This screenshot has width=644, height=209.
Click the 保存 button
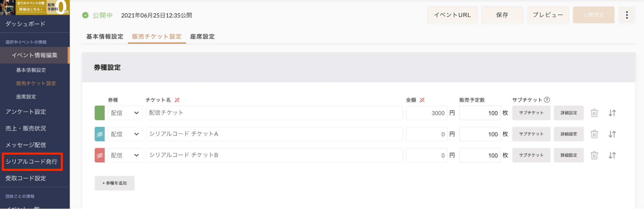502,15
